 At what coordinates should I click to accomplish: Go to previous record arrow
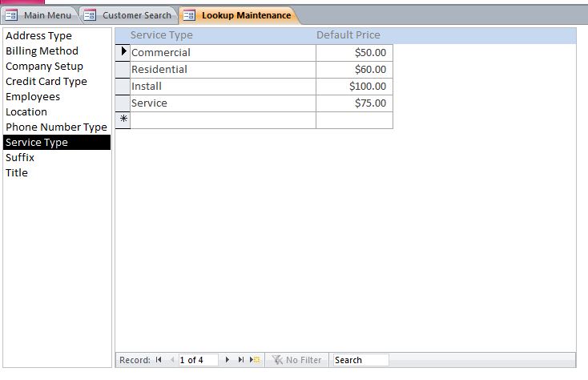click(172, 360)
